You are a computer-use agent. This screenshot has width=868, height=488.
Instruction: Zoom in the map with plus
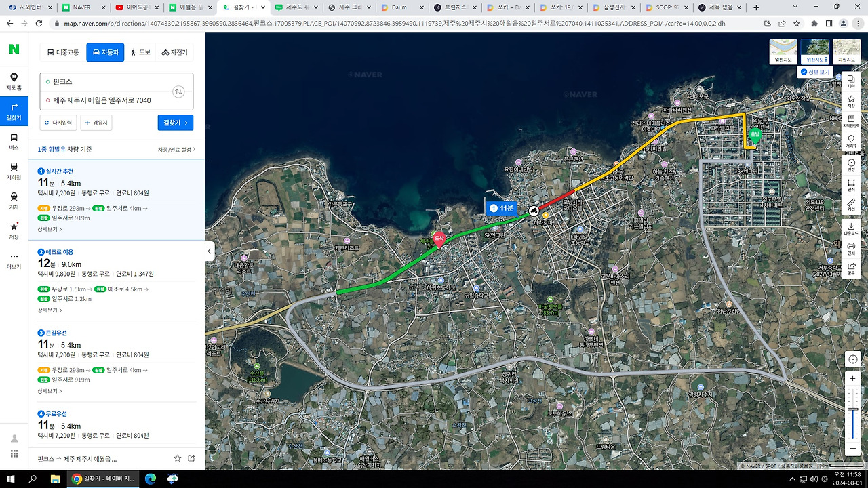853,378
